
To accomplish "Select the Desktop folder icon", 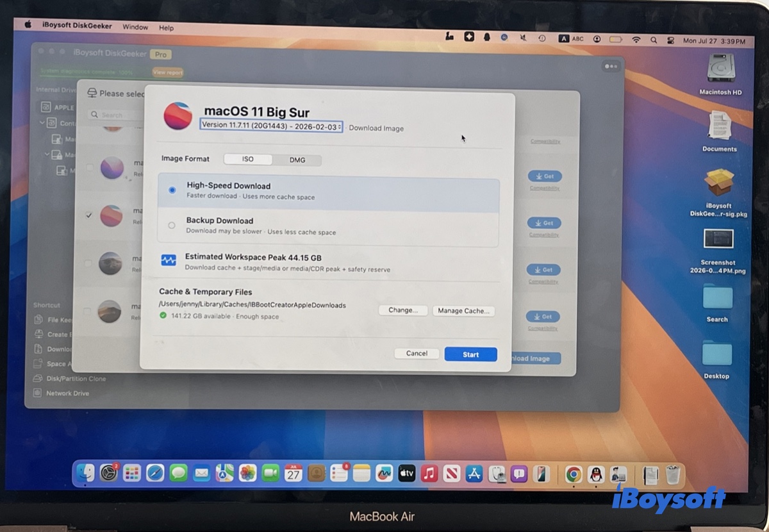I will tap(717, 354).
